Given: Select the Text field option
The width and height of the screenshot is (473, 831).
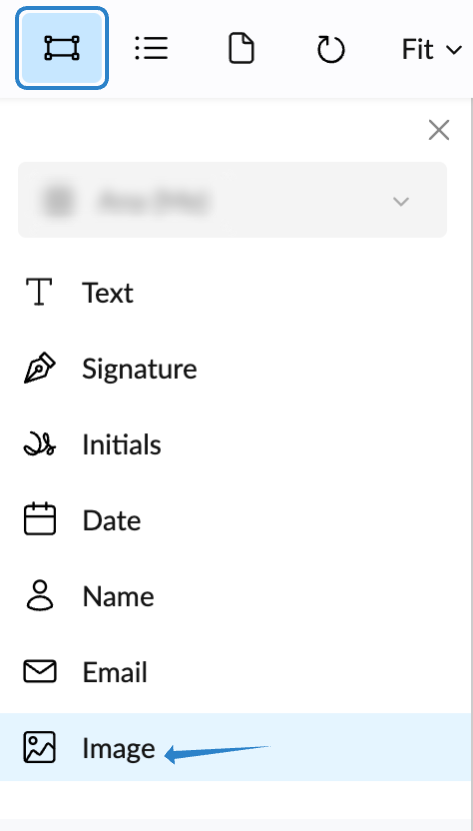Looking at the screenshot, I should pos(235,292).
